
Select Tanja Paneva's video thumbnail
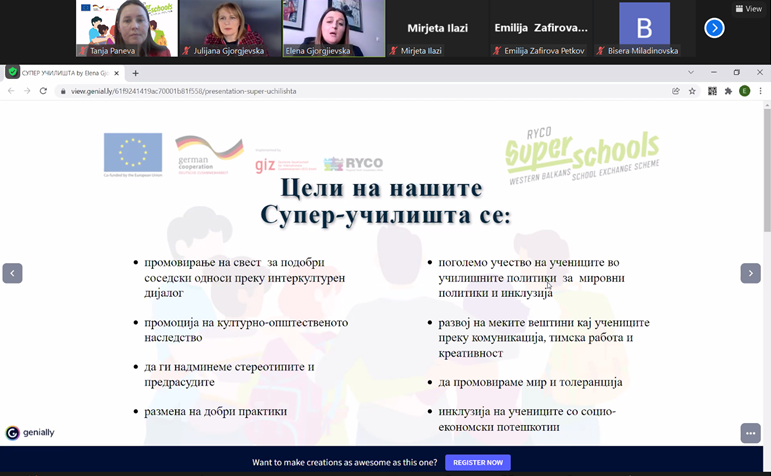click(126, 28)
